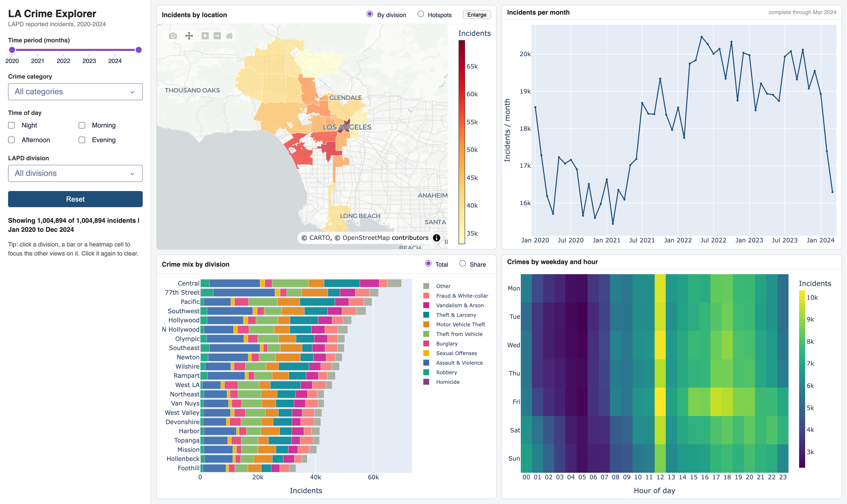847x504 pixels.
Task: Click the map zoom in icon
Action: (x=205, y=36)
